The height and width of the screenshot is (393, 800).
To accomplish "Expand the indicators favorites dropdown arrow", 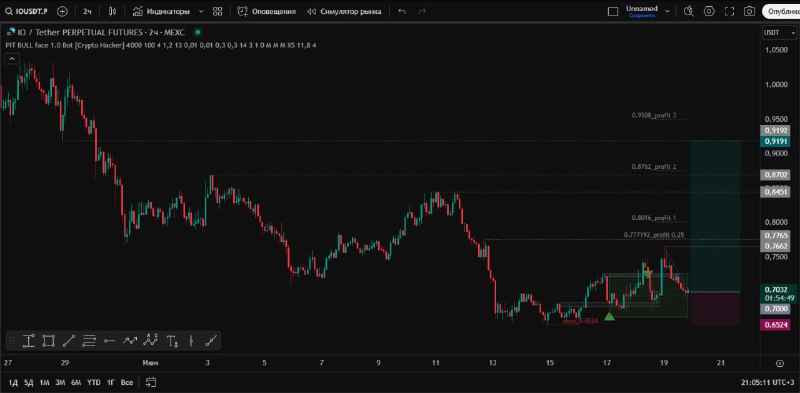I will [201, 11].
